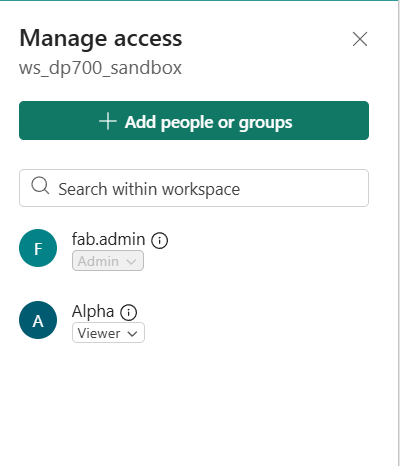Click the Alpha avatar with letter A
The width and height of the screenshot is (400, 466).
(x=38, y=320)
